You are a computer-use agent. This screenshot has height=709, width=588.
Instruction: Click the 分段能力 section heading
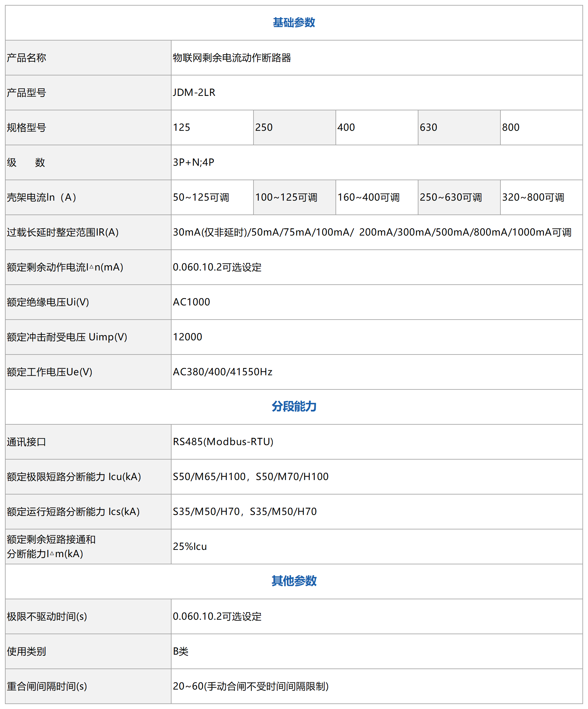[293, 407]
